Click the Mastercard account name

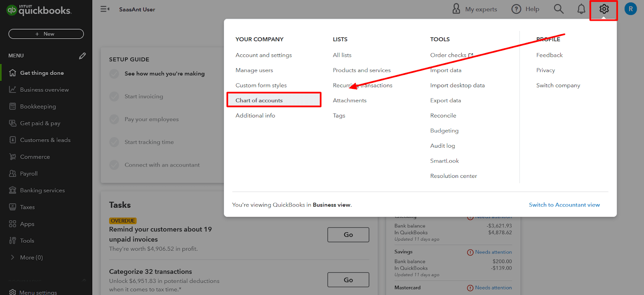407,287
